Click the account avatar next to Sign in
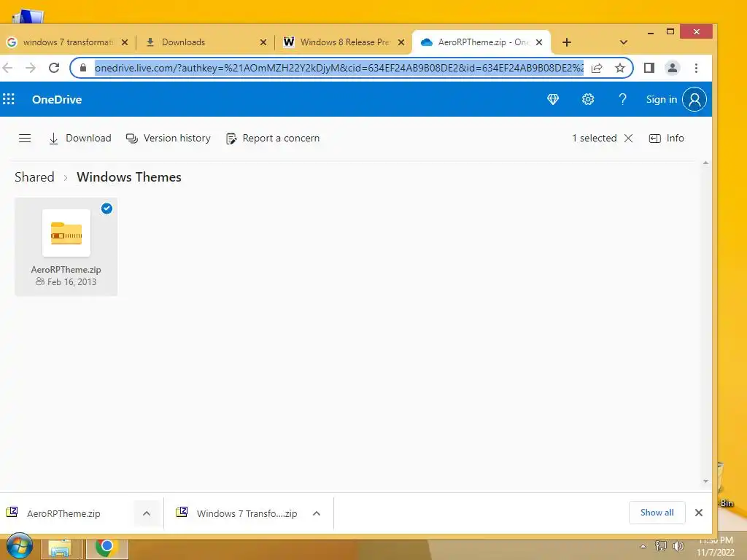747x560 pixels. tap(694, 99)
